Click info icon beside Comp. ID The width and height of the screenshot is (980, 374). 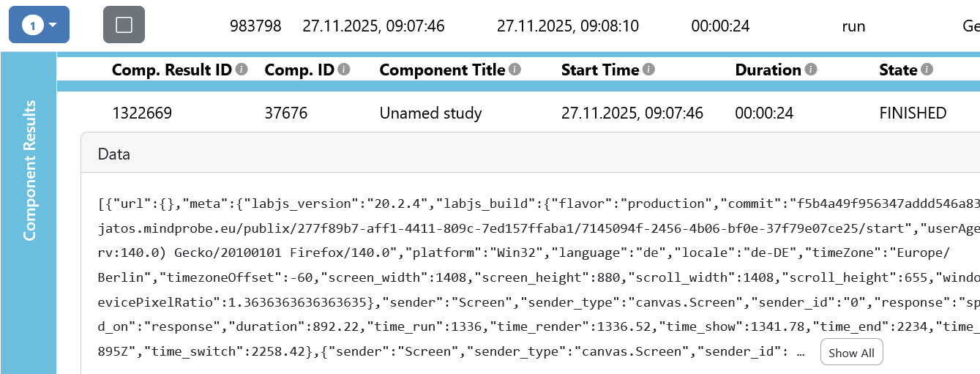(344, 70)
